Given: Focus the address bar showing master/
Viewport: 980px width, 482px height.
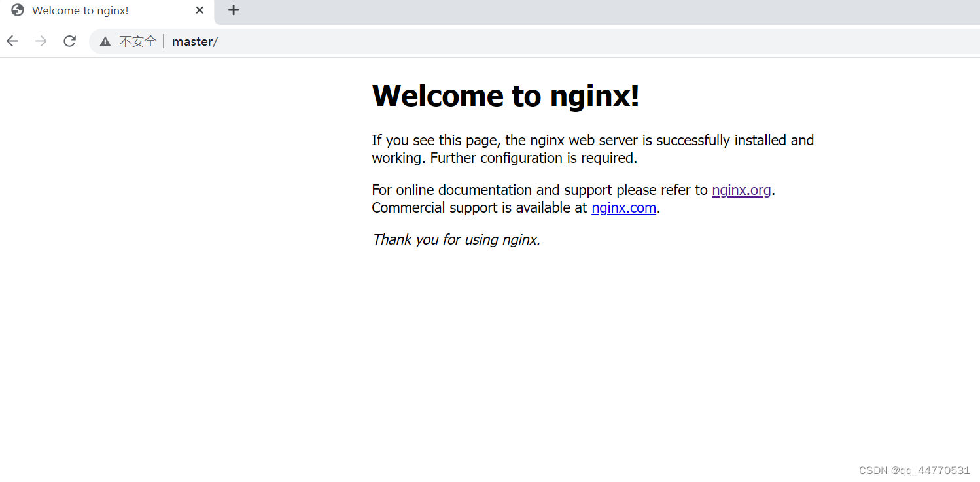Looking at the screenshot, I should [534, 41].
